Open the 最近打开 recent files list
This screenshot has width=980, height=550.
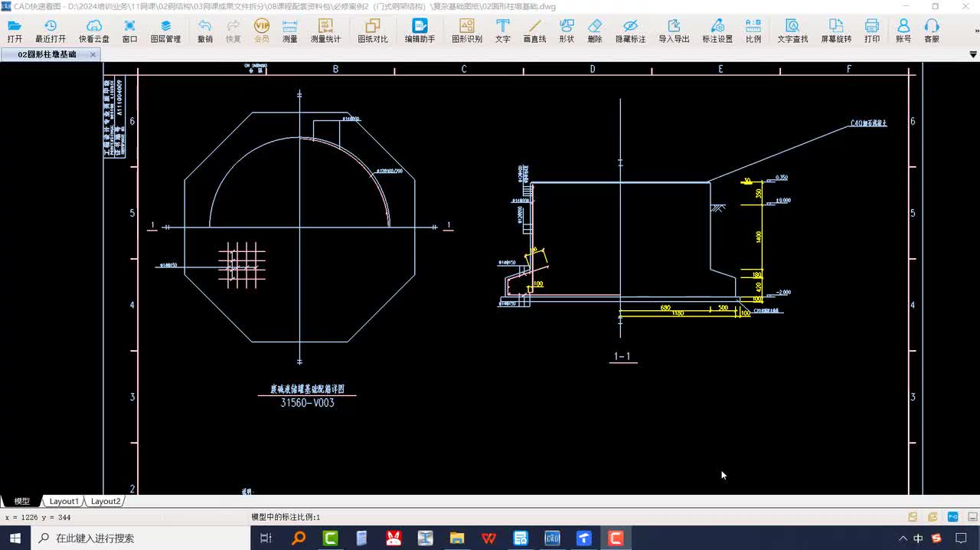pyautogui.click(x=51, y=31)
